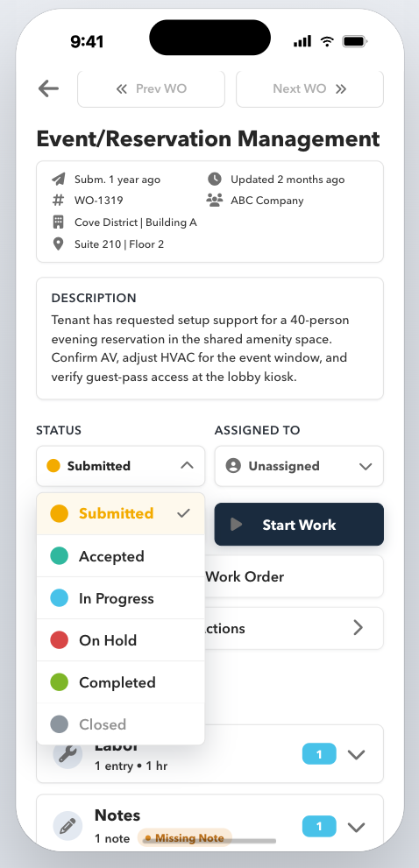Go to Prev WO

[x=152, y=88]
